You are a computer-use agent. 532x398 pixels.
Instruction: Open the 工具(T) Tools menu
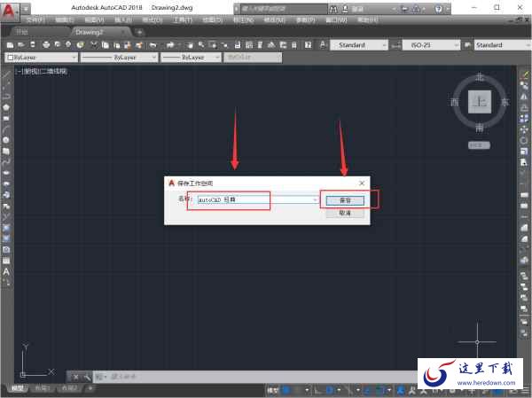tap(182, 20)
